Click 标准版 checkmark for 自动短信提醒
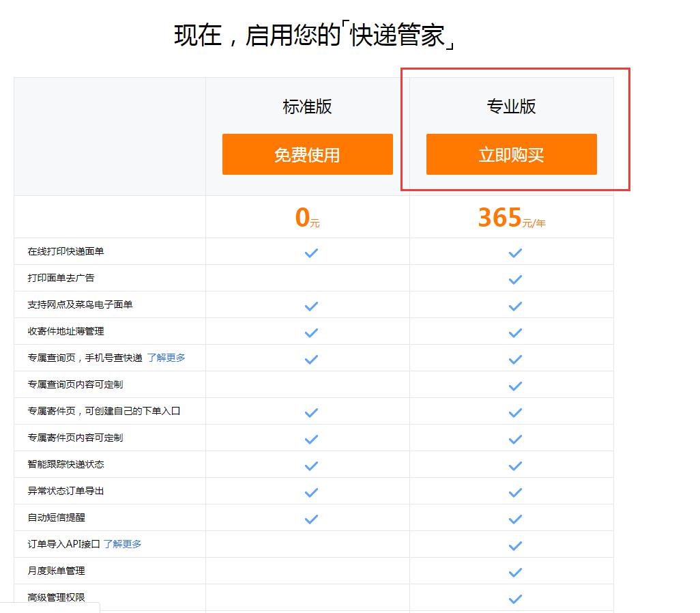The width and height of the screenshot is (700, 613). tap(311, 519)
